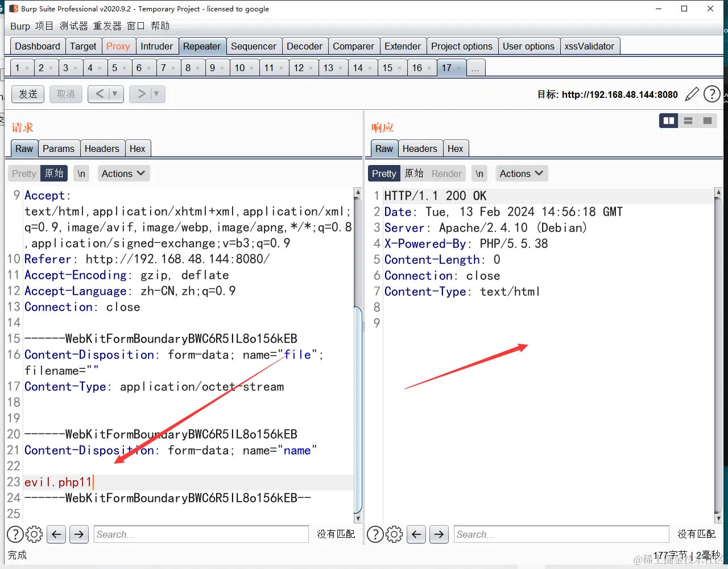
Task: Switch response view to Render
Action: tap(446, 174)
